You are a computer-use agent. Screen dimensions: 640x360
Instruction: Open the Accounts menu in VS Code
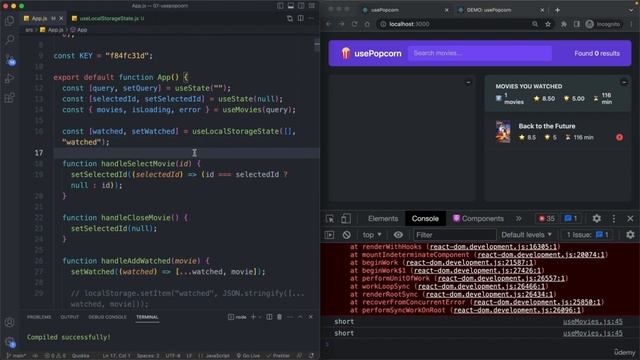pos(9,322)
